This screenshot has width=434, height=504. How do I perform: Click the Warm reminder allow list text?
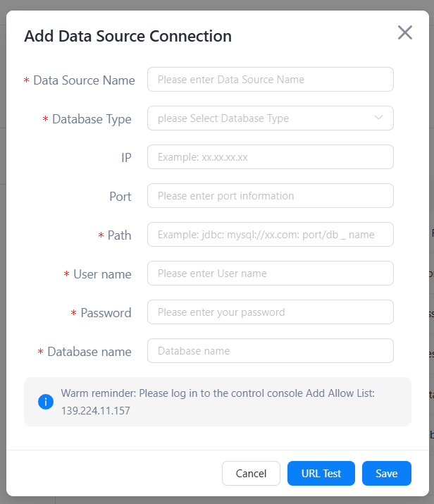pos(218,402)
